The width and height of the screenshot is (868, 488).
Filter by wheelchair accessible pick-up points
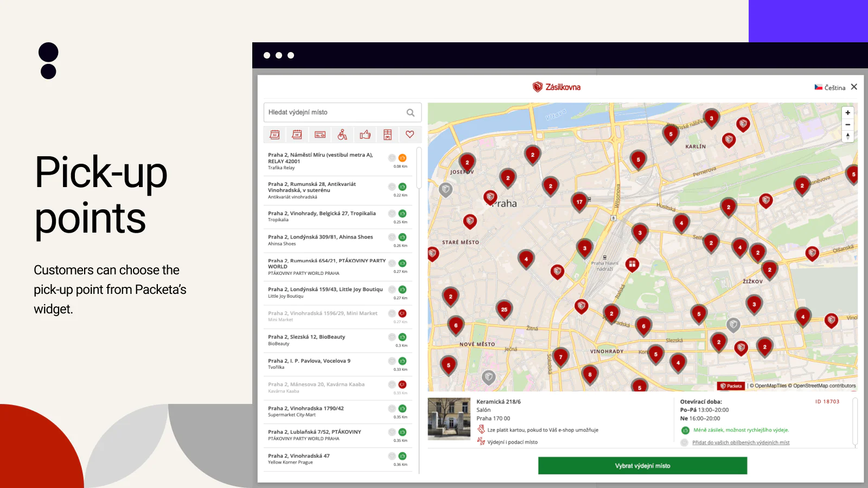tap(342, 134)
